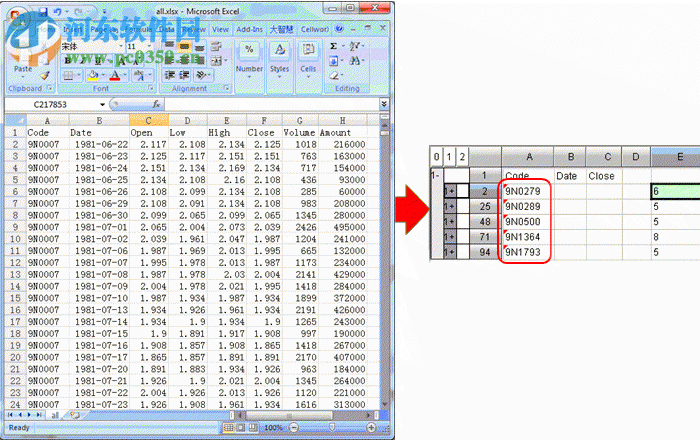This screenshot has width=700, height=440.
Task: Open the Number group dropdown
Action: [x=249, y=77]
